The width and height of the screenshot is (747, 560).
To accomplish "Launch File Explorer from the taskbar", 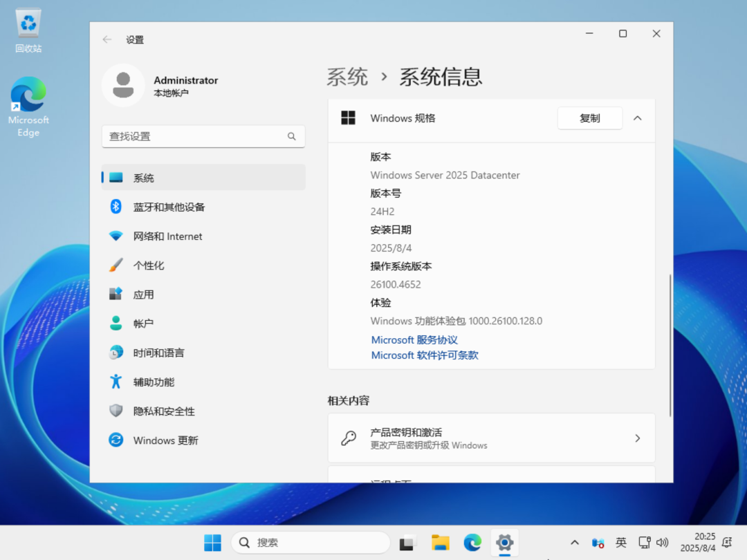I will click(440, 543).
